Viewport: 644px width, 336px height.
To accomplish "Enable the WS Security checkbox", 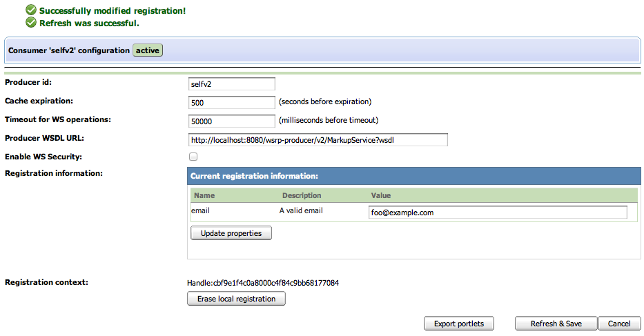I will tap(193, 157).
